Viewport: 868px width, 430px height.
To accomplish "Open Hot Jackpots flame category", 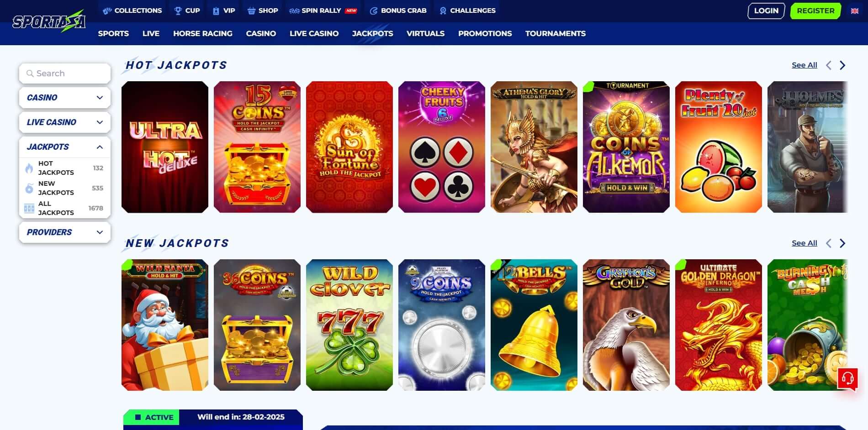I will (x=65, y=168).
